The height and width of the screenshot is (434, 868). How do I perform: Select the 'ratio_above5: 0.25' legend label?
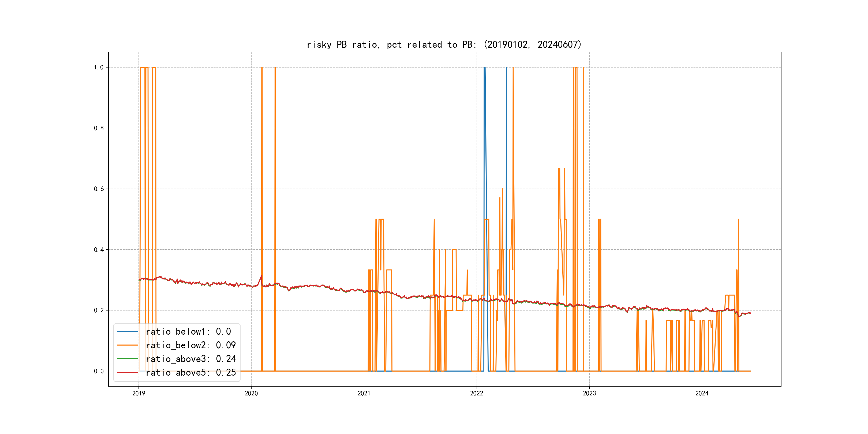click(x=191, y=372)
